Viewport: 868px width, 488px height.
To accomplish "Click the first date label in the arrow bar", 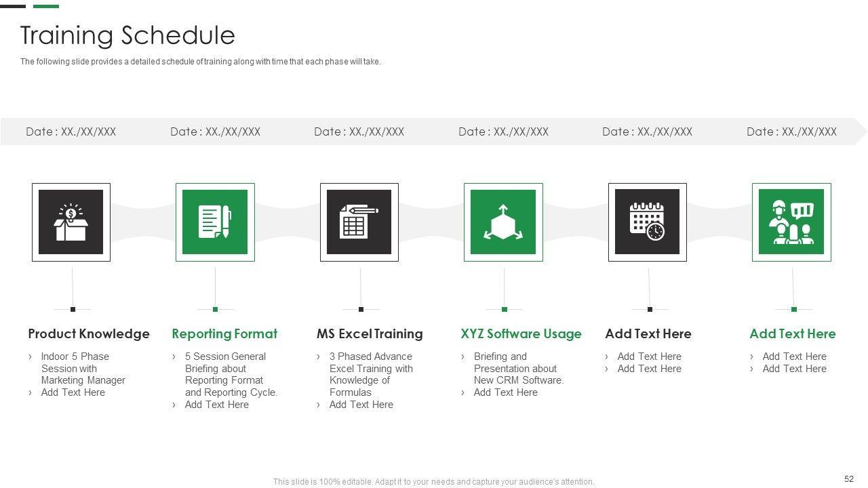I will [x=71, y=131].
